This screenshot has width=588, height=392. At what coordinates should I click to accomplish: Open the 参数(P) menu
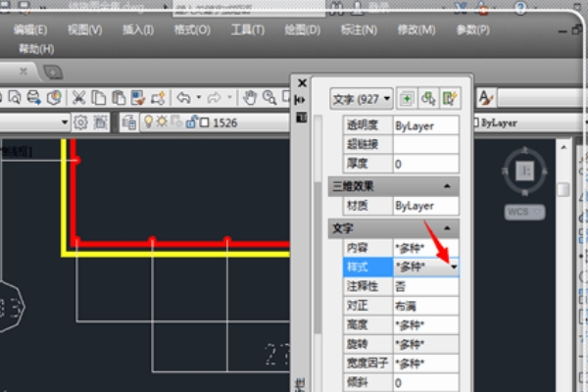[473, 30]
